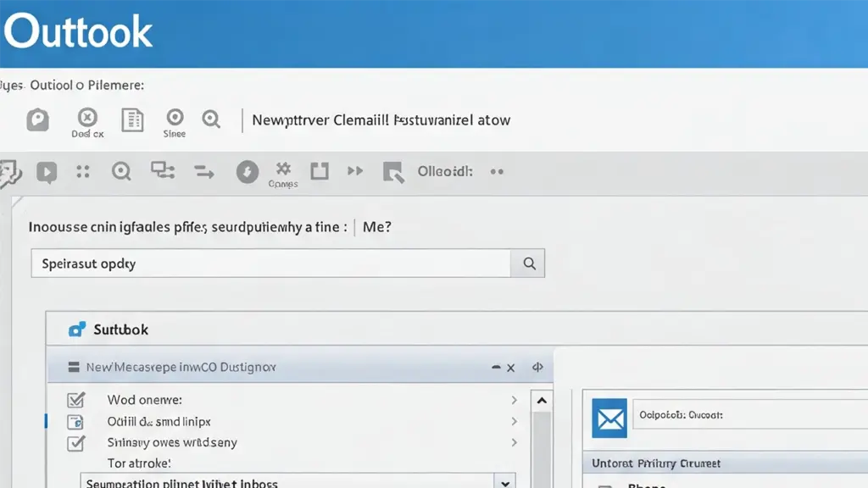This screenshot has height=488, width=868.
Task: Click the 'Newpttrver Clemaiil!' toolbar text
Action: [x=320, y=120]
